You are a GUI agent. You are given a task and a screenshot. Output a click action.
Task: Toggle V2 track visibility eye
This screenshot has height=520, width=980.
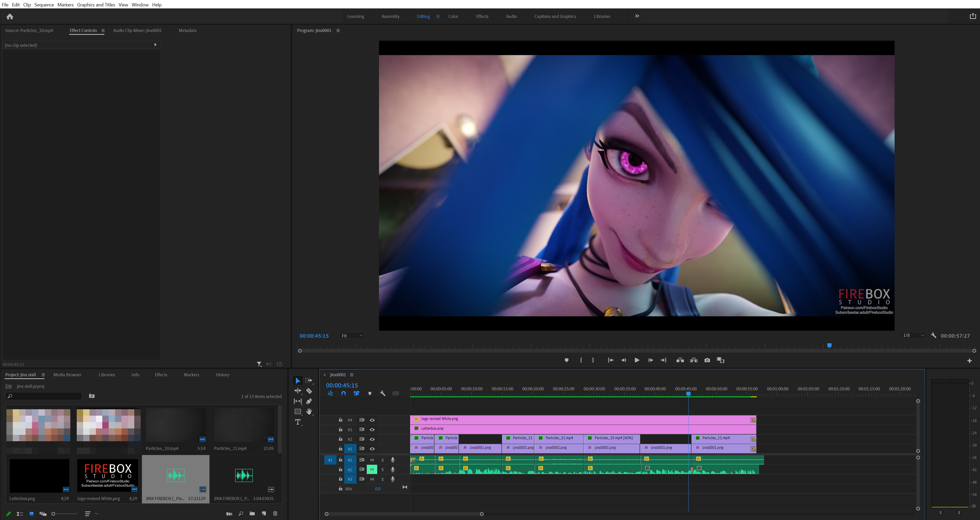coord(372,439)
